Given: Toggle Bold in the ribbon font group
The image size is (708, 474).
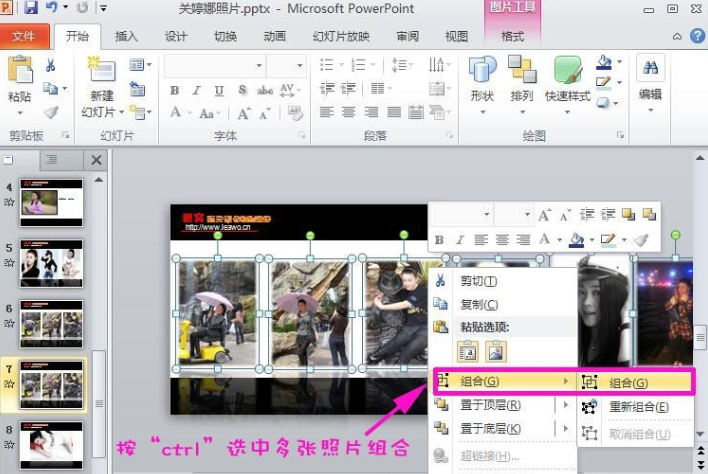Looking at the screenshot, I should [174, 90].
